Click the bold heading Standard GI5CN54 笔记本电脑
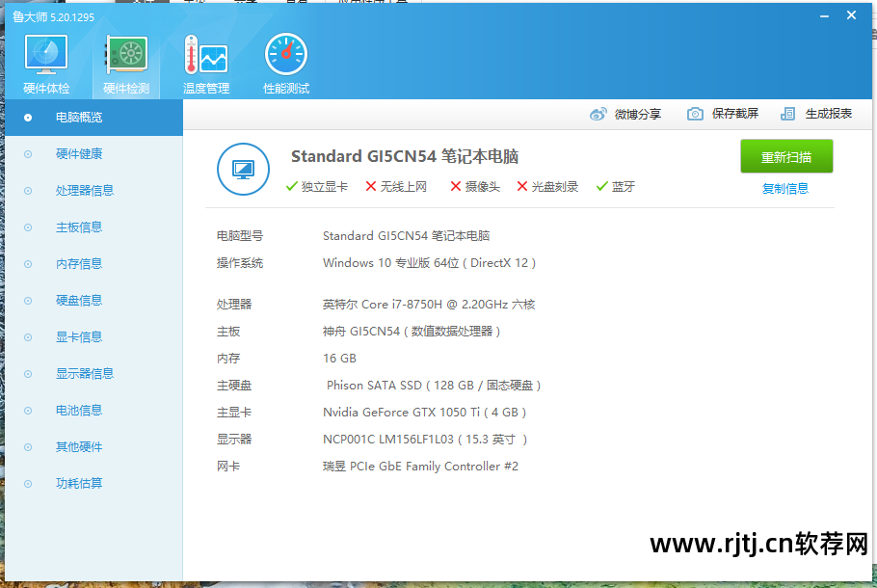This screenshot has width=877, height=588. click(405, 156)
